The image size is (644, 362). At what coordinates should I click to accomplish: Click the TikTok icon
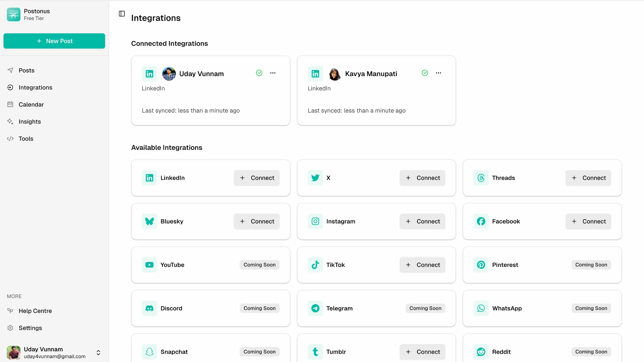pos(315,265)
